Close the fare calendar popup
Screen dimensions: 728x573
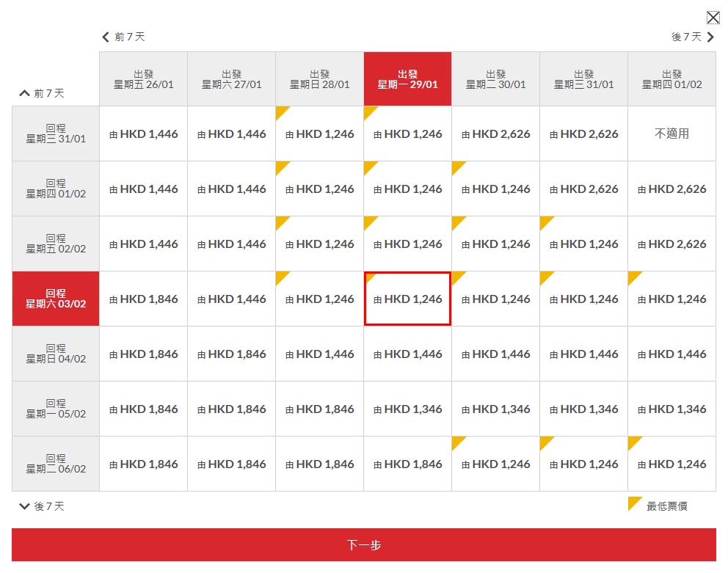(713, 18)
